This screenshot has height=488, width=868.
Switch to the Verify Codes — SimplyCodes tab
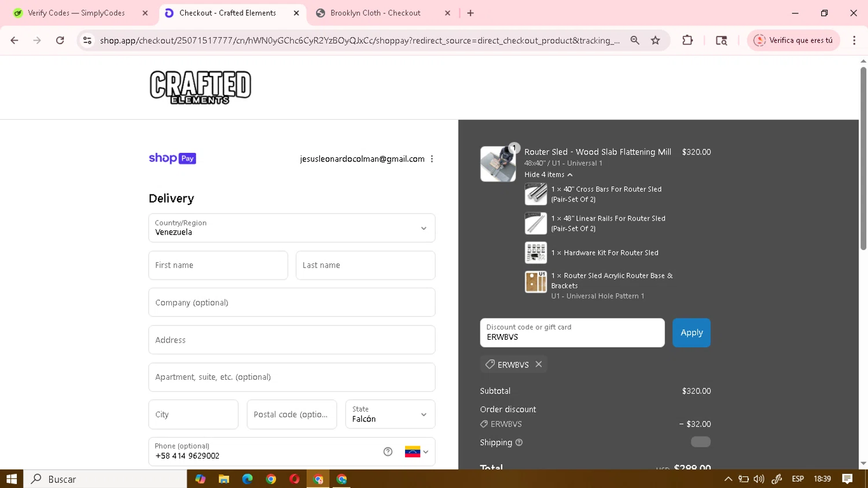click(76, 13)
